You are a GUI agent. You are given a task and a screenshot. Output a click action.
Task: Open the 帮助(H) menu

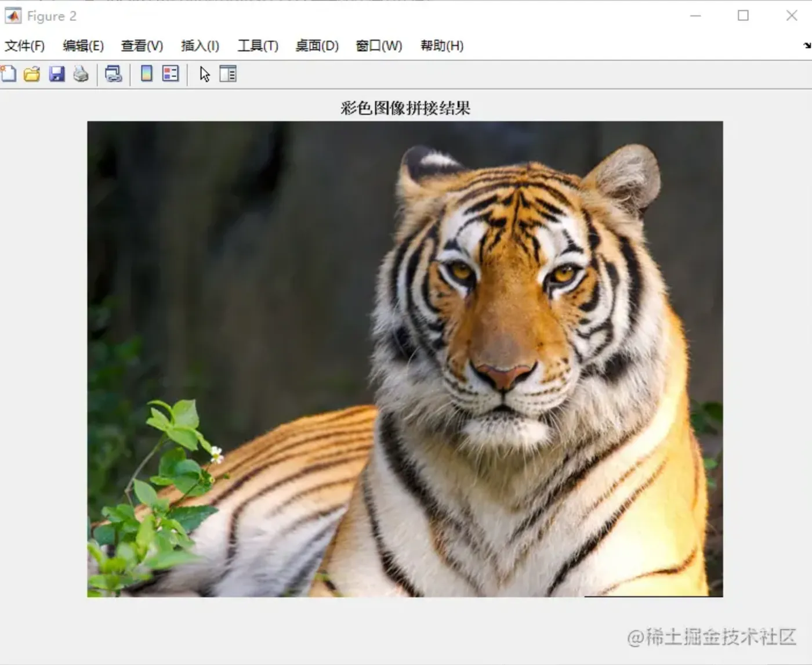pos(442,46)
